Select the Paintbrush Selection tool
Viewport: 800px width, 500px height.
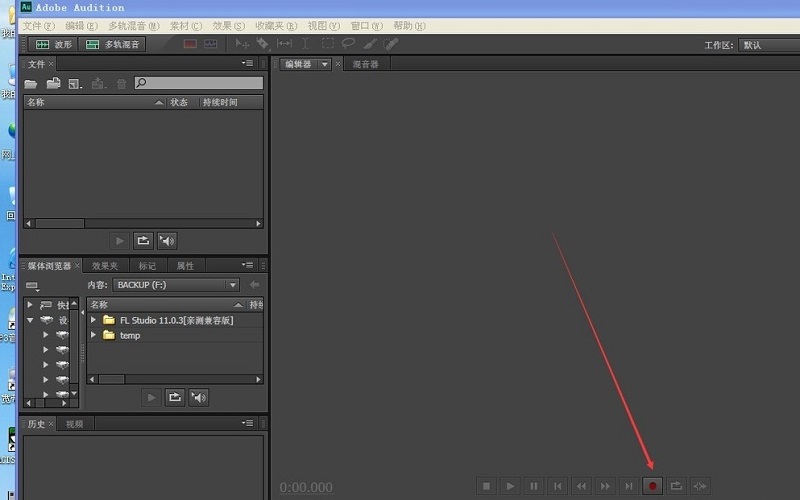pyautogui.click(x=370, y=44)
